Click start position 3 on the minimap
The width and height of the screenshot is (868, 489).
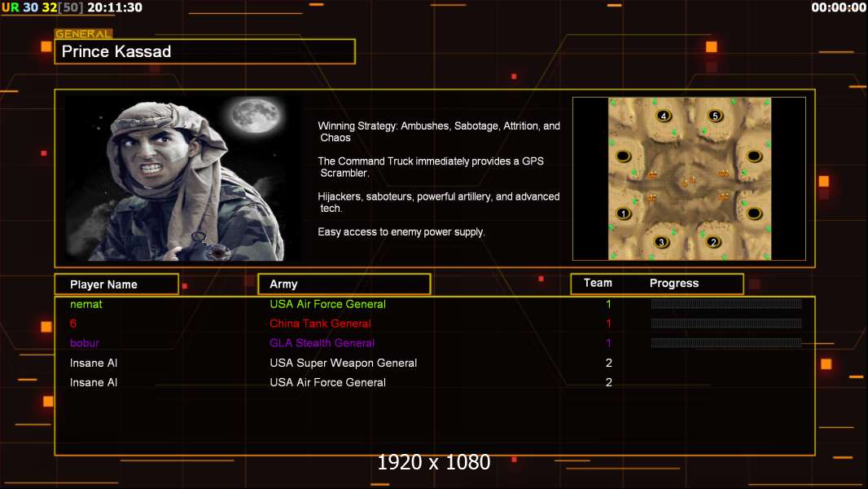click(661, 242)
